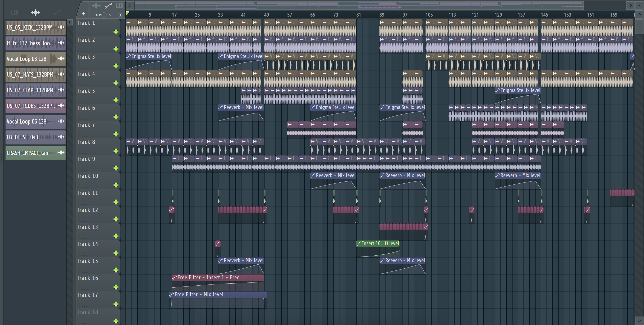Click the automation icon of Track 13's magenta clip
This screenshot has height=325, width=644.
pos(426,227)
